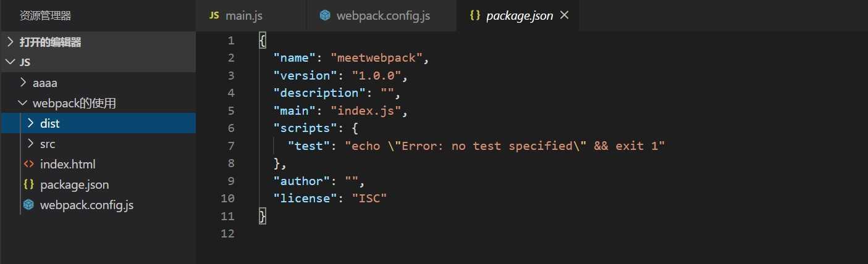
Task: Open index.html from the file tree
Action: click(x=67, y=164)
